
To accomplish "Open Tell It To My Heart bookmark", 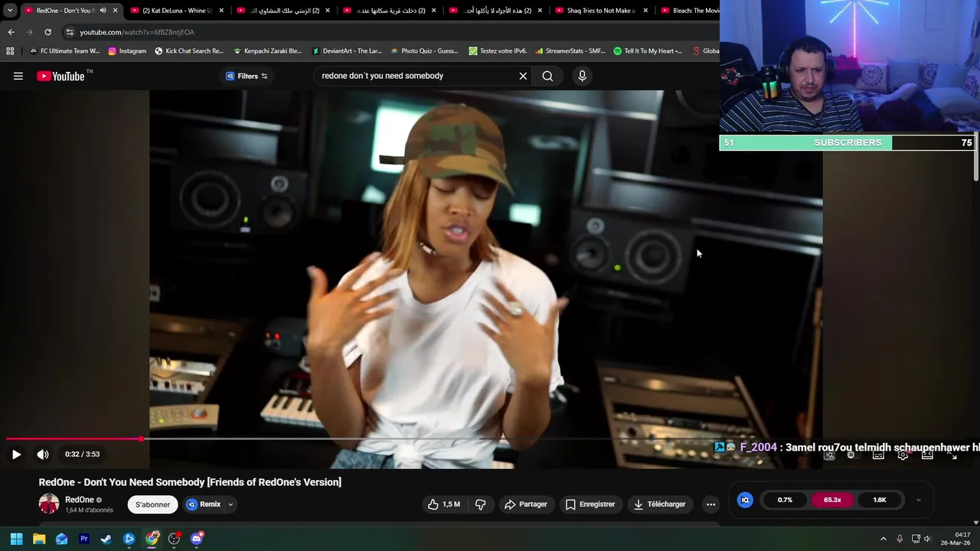I will click(648, 51).
